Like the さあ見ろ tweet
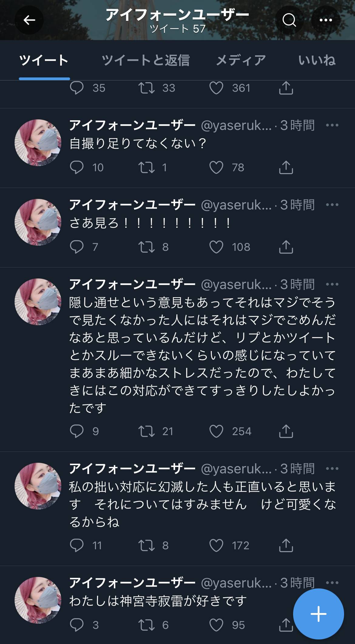Viewport: 355px width, 644px height. click(216, 247)
